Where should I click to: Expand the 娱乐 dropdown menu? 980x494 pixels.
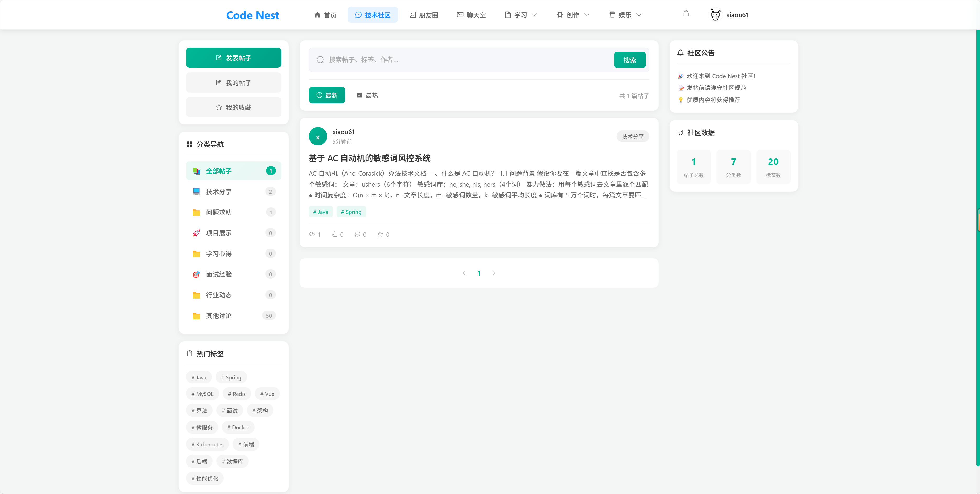tap(625, 15)
